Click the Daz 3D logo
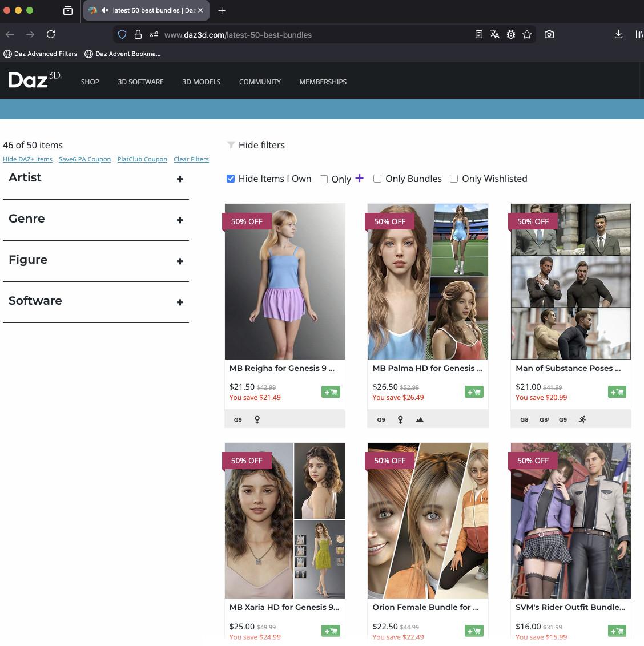 click(35, 80)
